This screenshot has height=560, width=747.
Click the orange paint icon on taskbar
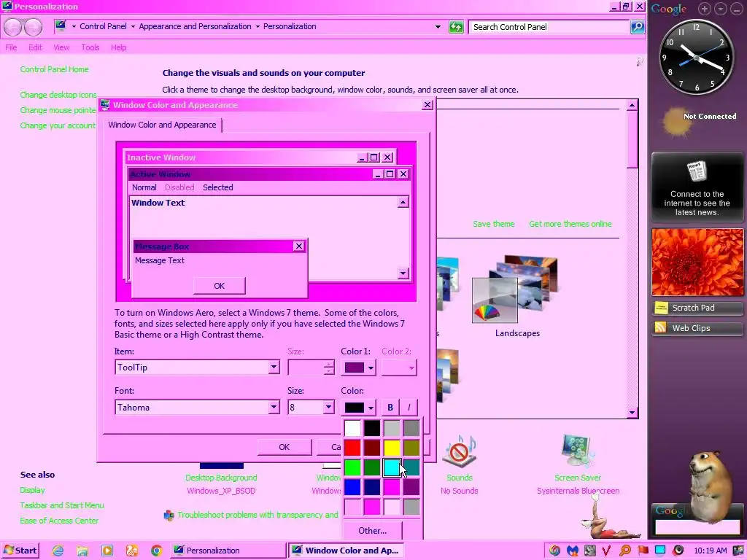[x=132, y=551]
